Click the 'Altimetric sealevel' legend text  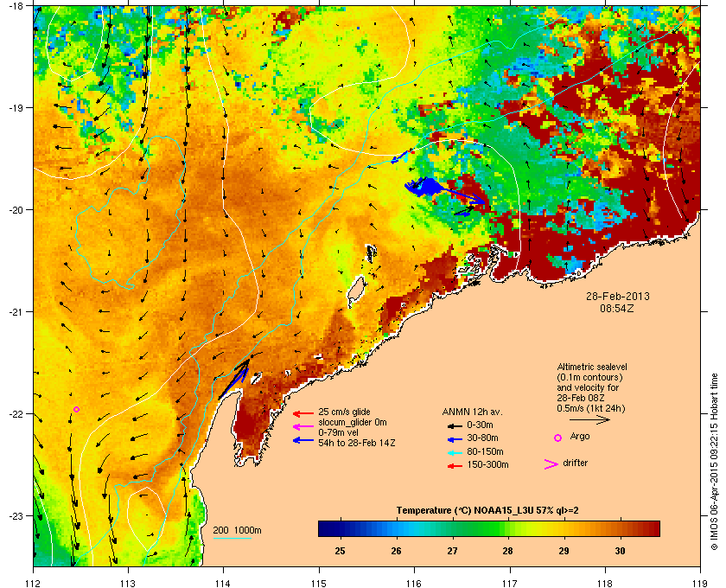(x=592, y=367)
